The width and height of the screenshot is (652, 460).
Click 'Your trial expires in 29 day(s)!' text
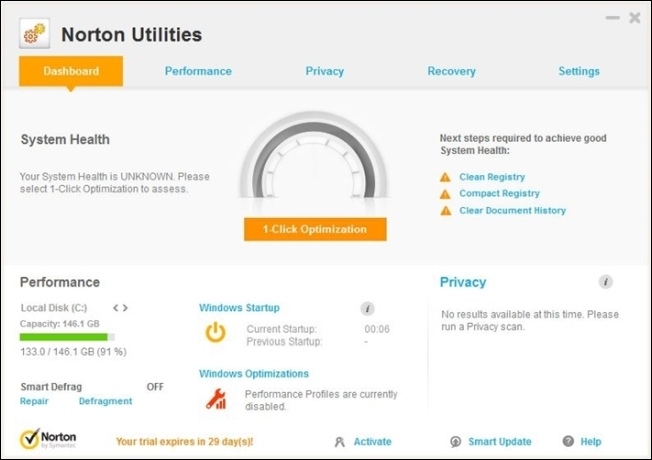click(x=184, y=442)
